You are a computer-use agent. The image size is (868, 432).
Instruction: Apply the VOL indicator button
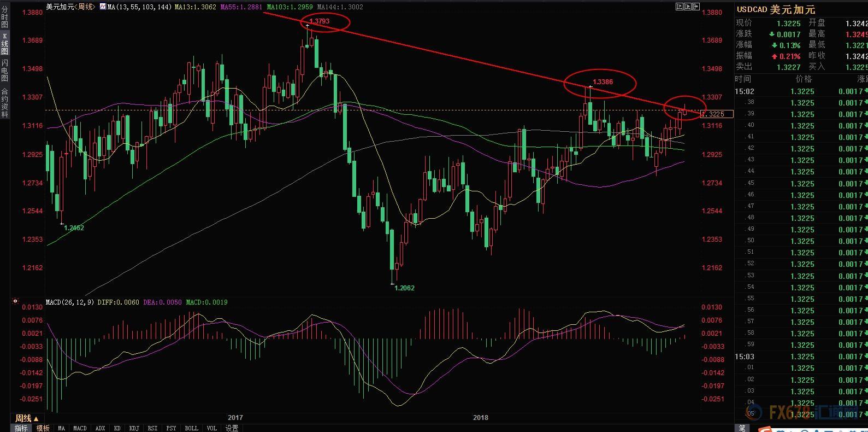(x=211, y=428)
